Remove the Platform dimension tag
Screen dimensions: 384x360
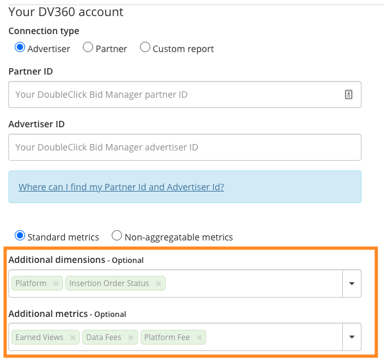56,283
